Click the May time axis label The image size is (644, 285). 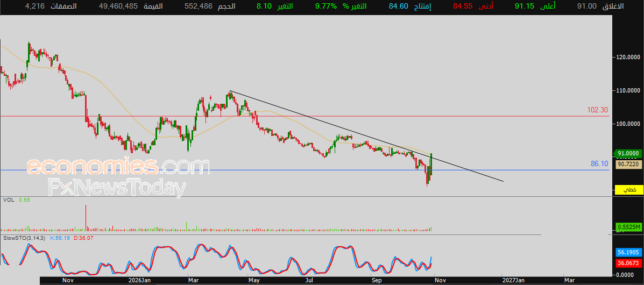tap(254, 280)
